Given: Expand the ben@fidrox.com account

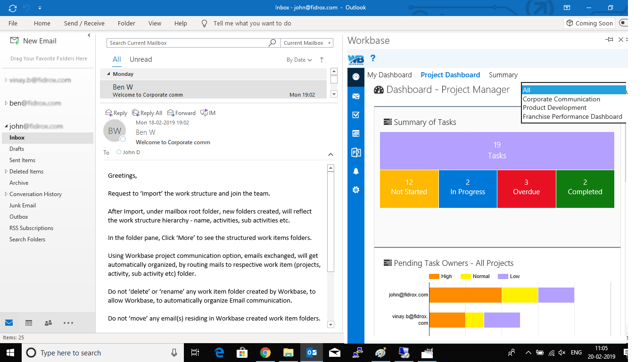Looking at the screenshot, I should [6, 103].
